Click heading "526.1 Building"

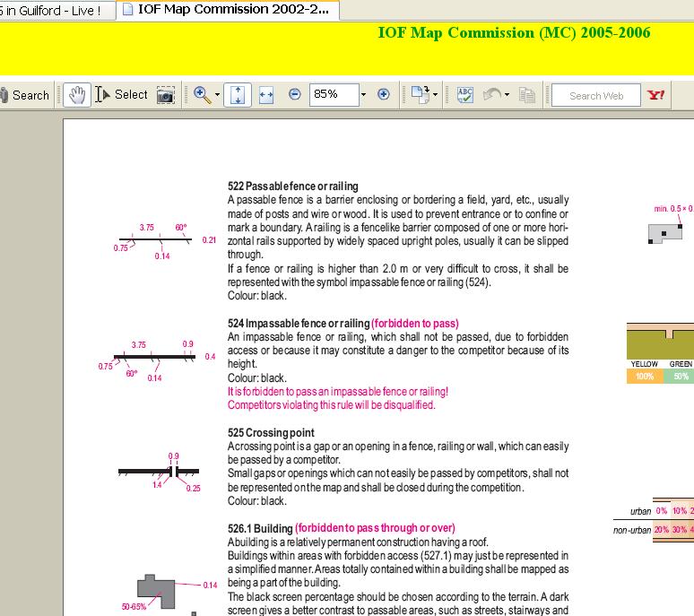pos(260,528)
